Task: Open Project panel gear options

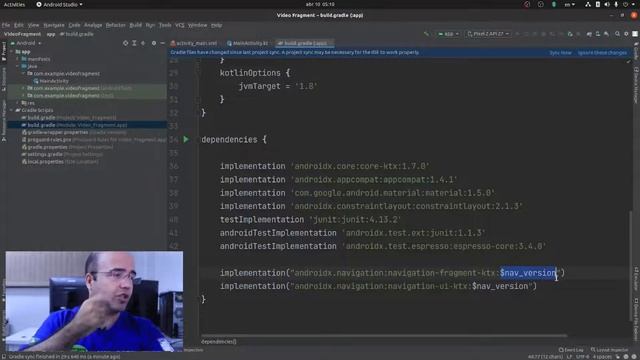Action: tap(154, 43)
